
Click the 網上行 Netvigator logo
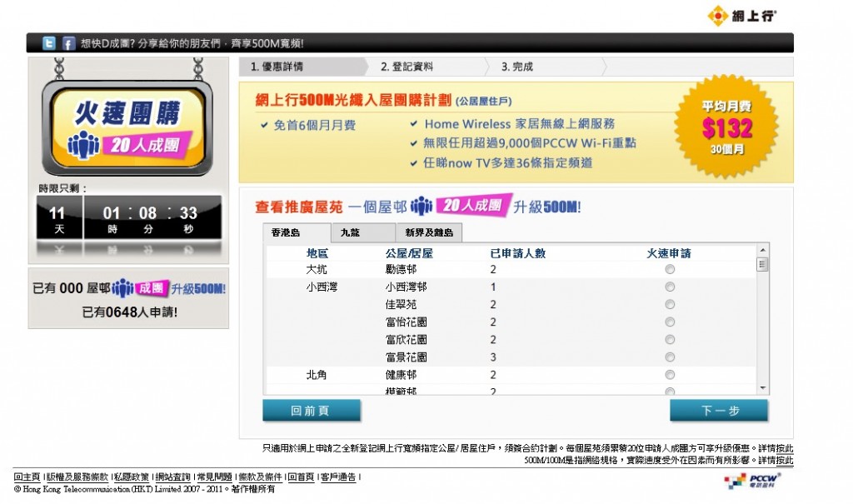point(742,15)
